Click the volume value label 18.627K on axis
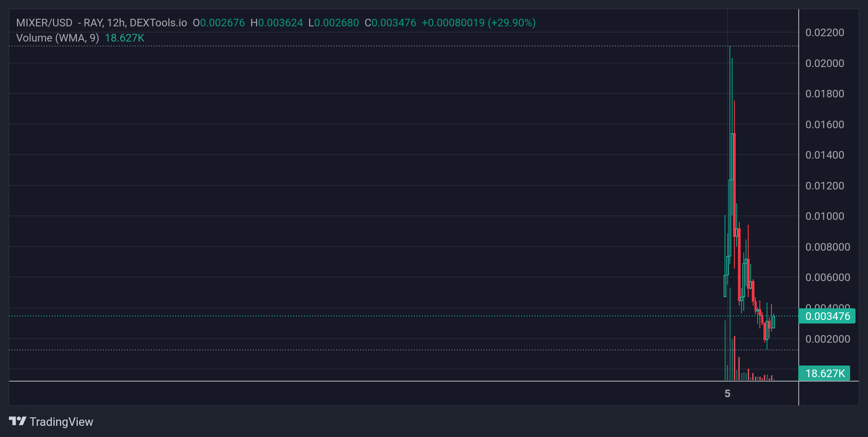868x437 pixels. tap(825, 374)
